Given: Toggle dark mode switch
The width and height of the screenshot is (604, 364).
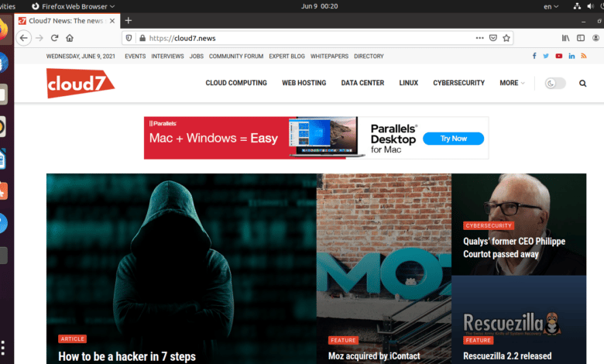Looking at the screenshot, I should pos(555,83).
